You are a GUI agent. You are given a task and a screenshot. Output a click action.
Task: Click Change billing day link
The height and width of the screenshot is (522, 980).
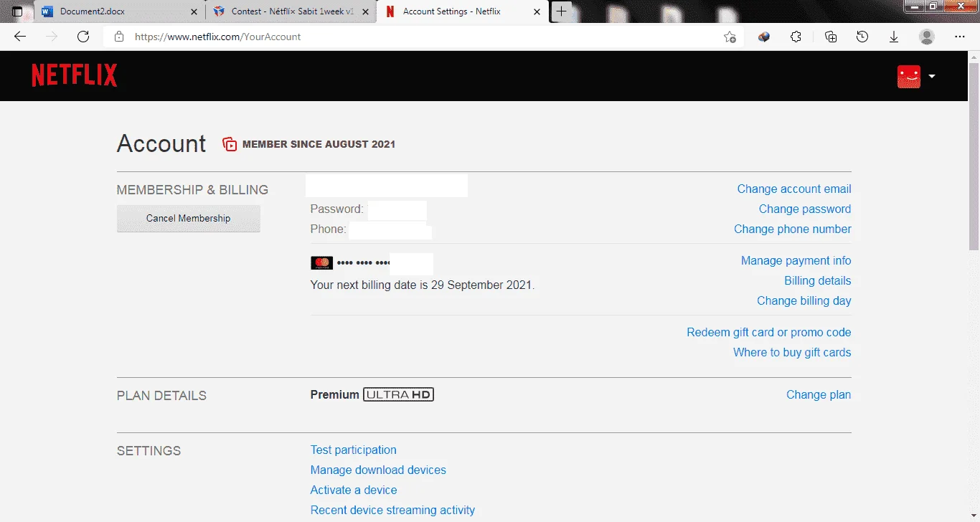pyautogui.click(x=804, y=301)
